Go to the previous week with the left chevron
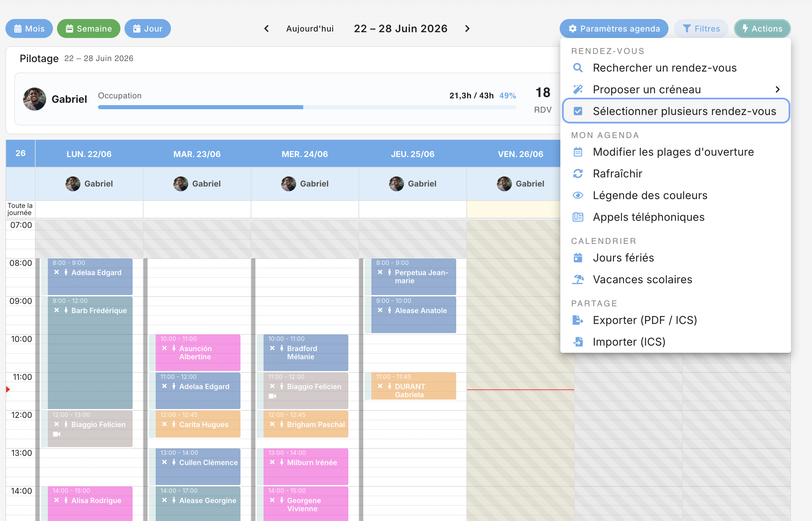This screenshot has height=521, width=812. click(267, 28)
